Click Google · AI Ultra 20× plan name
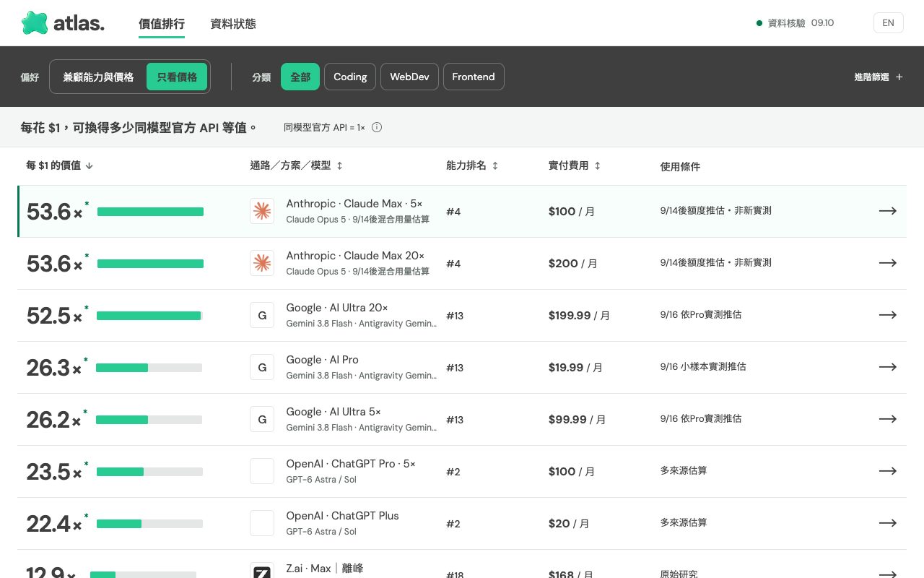 tap(337, 308)
